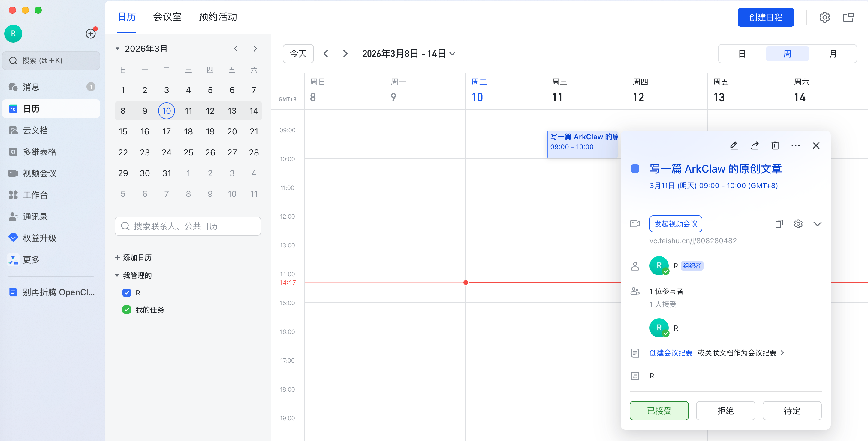Click the 创建日程 button
Image resolution: width=868 pixels, height=441 pixels.
click(765, 17)
